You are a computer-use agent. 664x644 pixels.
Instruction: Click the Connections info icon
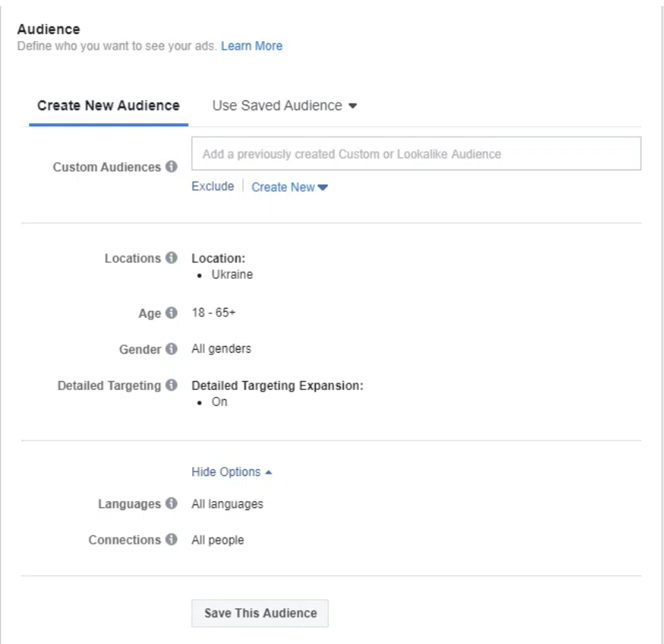pos(172,541)
